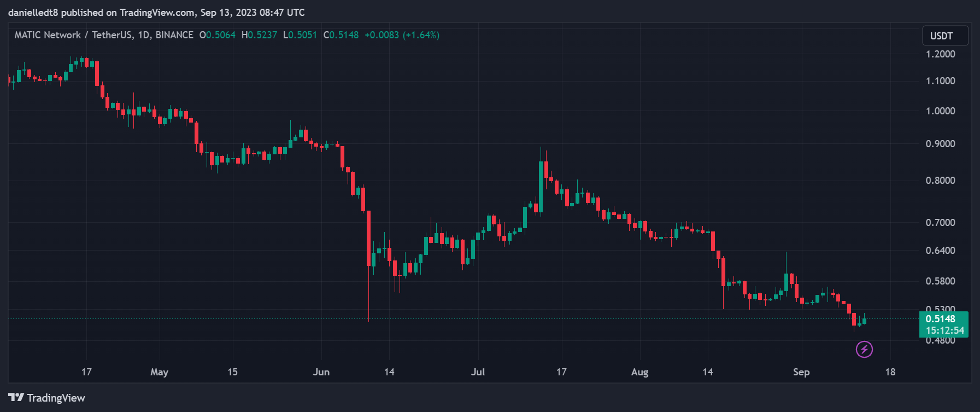Click the 1.1000 price axis label

click(x=941, y=81)
